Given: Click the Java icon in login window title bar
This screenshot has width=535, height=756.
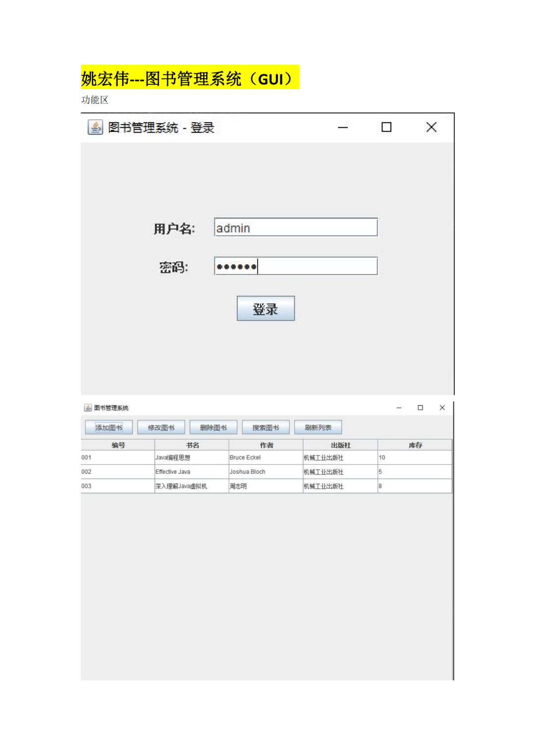Looking at the screenshot, I should (x=95, y=127).
